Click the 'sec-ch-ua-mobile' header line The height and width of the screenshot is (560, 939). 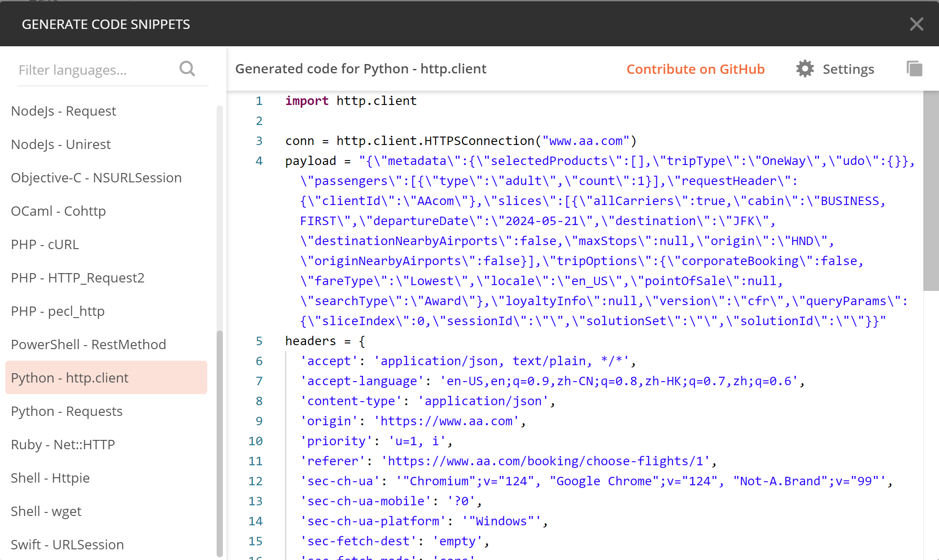click(x=391, y=501)
